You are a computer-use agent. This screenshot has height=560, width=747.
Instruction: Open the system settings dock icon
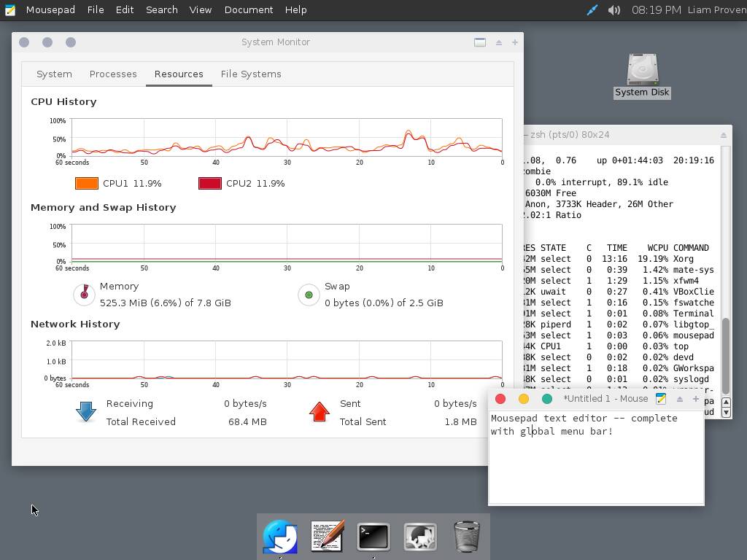pos(420,537)
